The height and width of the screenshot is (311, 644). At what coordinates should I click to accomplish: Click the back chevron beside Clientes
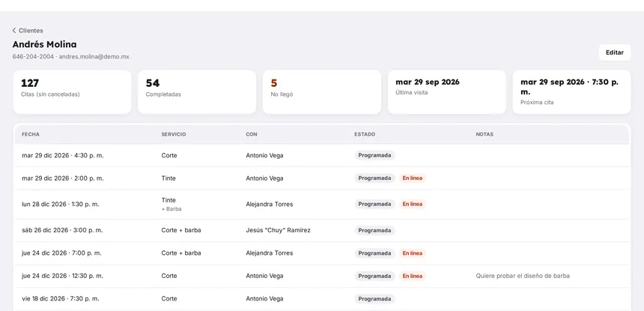point(14,31)
